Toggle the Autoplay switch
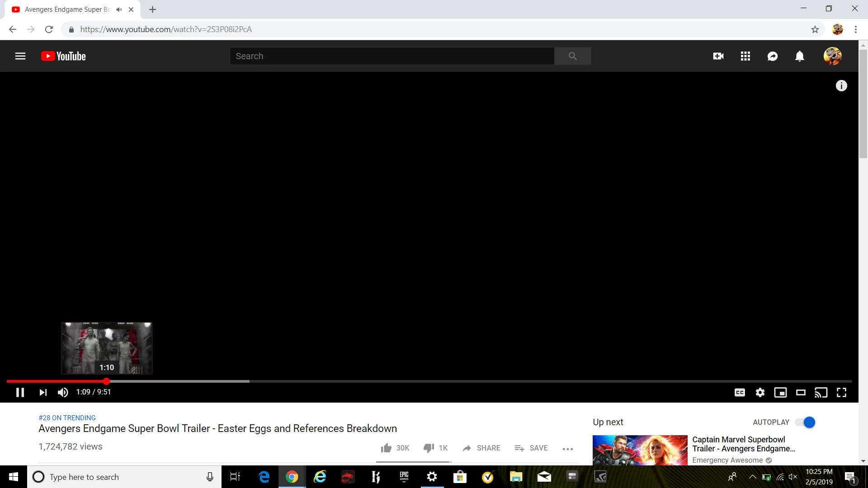This screenshot has width=868, height=488. point(805,422)
